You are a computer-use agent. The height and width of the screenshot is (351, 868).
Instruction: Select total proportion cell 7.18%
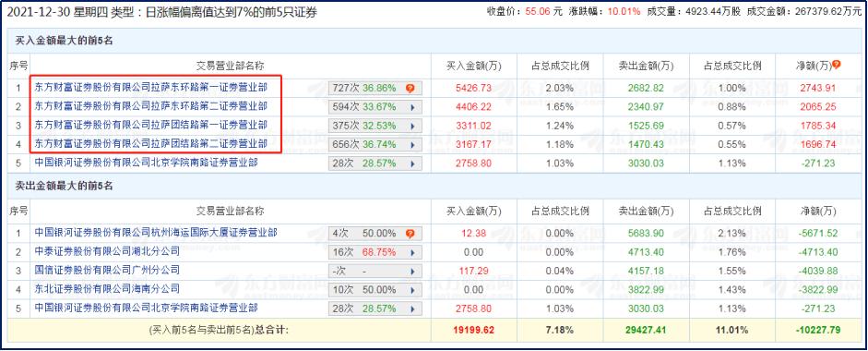tap(560, 330)
